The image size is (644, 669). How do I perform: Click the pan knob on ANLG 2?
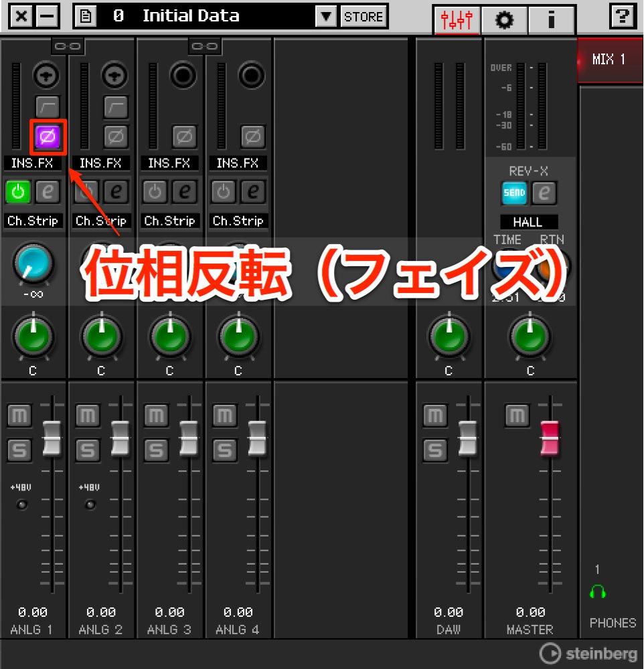(102, 337)
